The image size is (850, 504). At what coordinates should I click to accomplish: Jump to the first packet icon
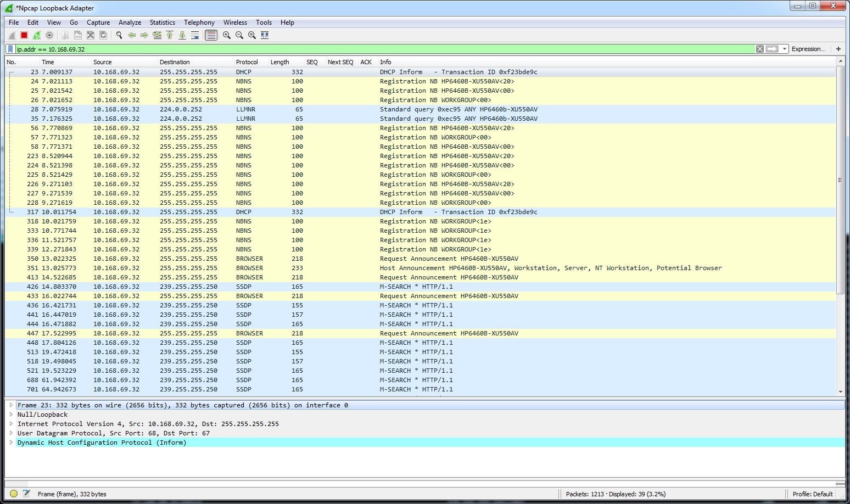pyautogui.click(x=170, y=35)
